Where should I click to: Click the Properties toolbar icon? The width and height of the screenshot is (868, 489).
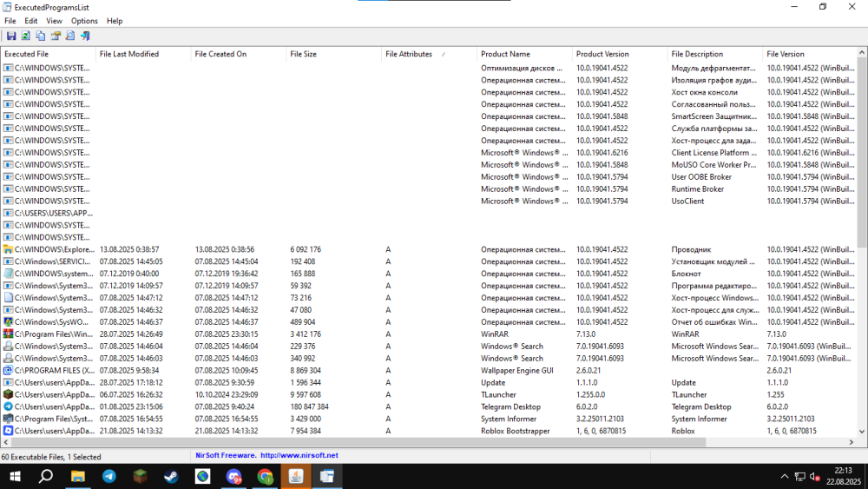tap(56, 36)
